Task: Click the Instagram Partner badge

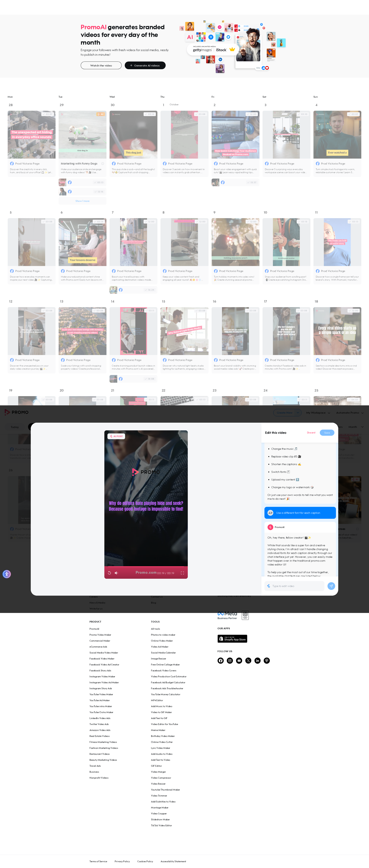Action: [245, 615]
